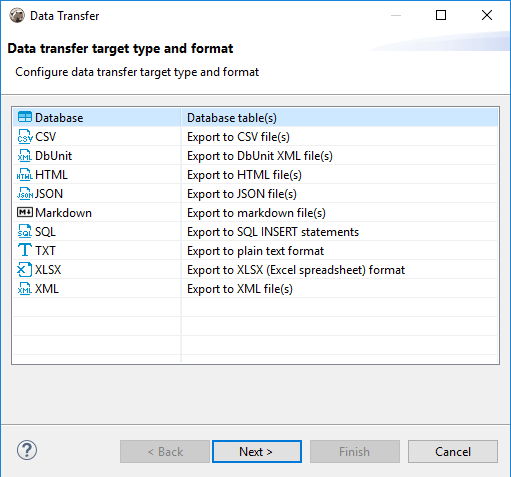Pick the JSON format icon
Image resolution: width=511 pixels, height=477 pixels.
click(25, 193)
